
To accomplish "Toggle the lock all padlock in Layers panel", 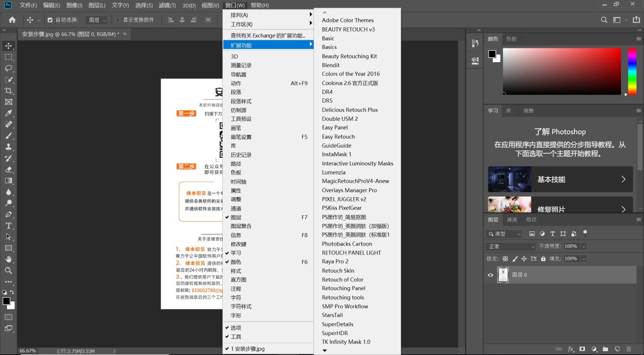I will coord(543,259).
